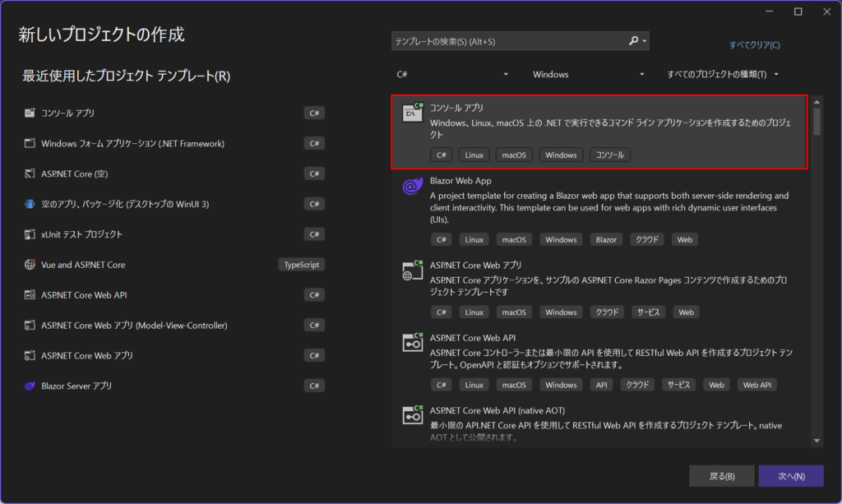Click the Windows フォーム アプリケーション icon in recent list
The width and height of the screenshot is (842, 504).
pos(30,143)
